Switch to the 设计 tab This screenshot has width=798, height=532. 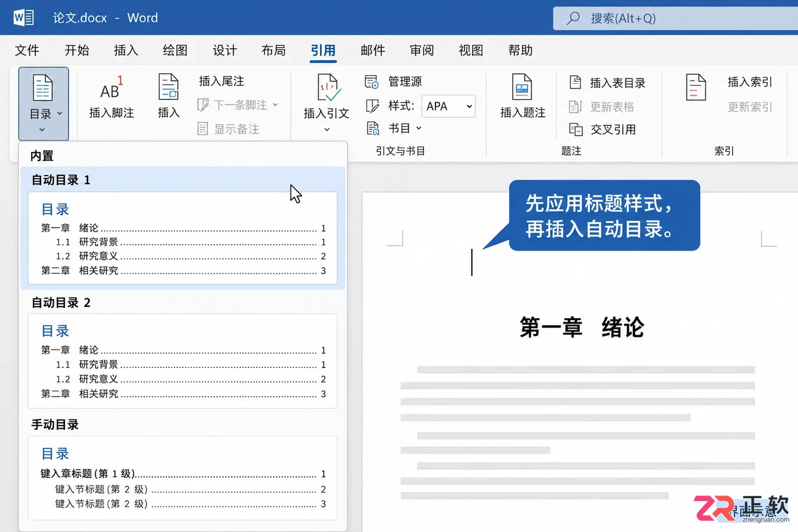(x=225, y=50)
